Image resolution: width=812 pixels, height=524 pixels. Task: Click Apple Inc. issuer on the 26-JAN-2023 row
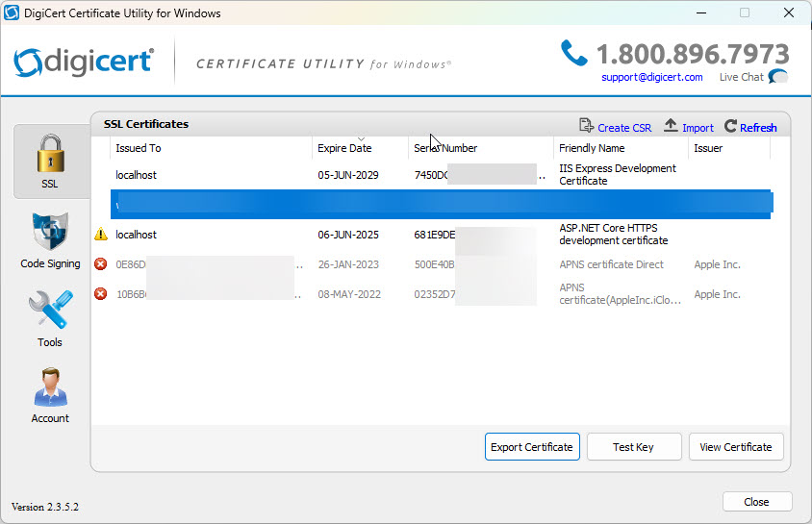(x=717, y=264)
